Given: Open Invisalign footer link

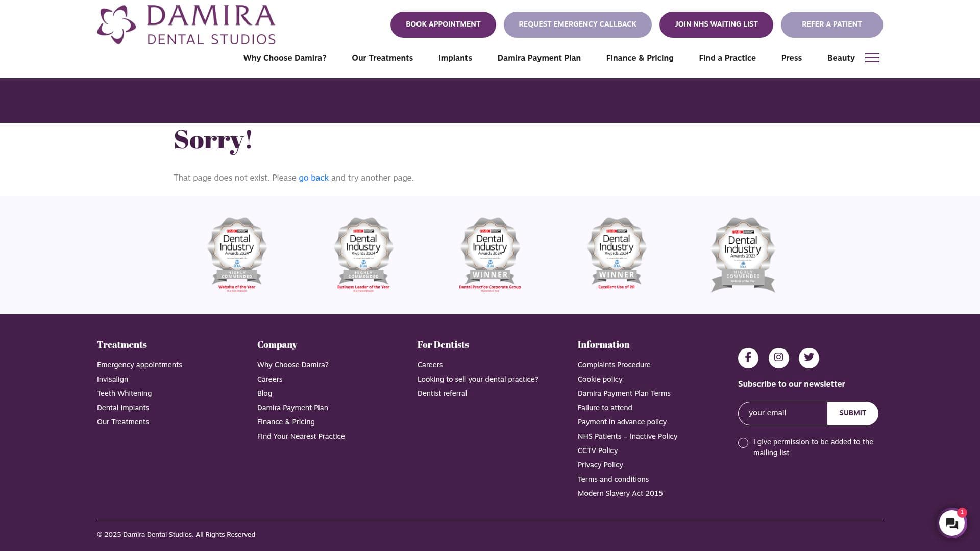Looking at the screenshot, I should click(112, 379).
